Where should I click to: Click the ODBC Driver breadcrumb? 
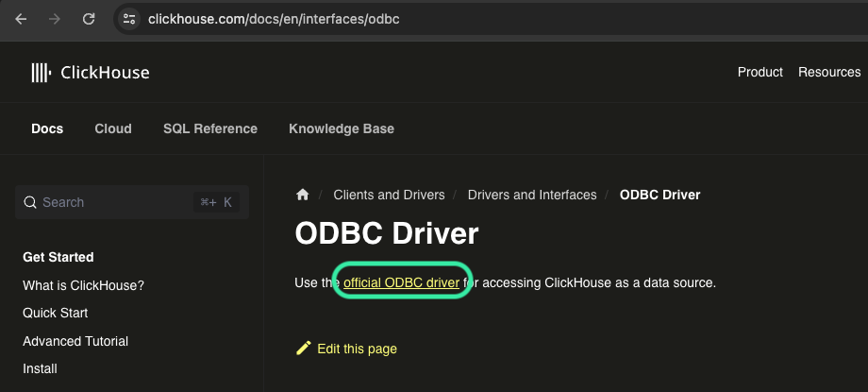click(x=659, y=195)
